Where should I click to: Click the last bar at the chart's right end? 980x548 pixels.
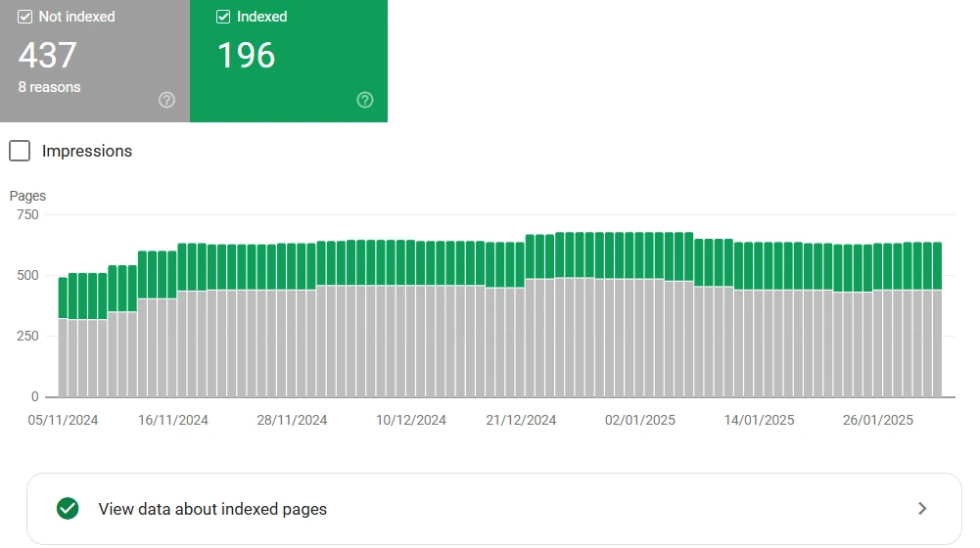pos(937,319)
